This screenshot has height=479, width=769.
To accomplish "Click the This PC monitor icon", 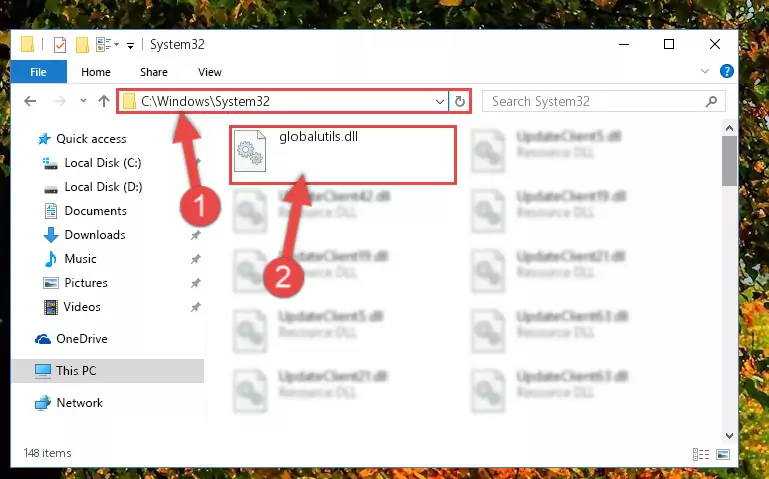I will point(43,371).
